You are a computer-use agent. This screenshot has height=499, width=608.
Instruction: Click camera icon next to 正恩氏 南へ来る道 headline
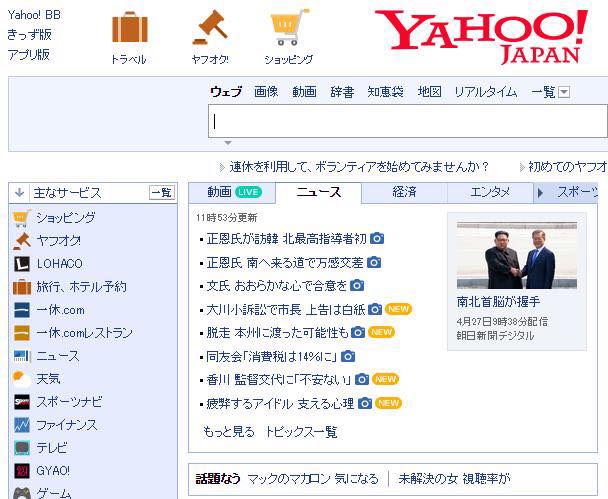point(374,262)
